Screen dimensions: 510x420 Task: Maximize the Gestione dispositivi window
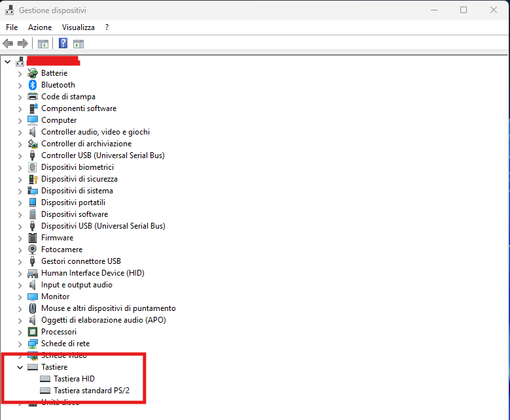pyautogui.click(x=464, y=10)
